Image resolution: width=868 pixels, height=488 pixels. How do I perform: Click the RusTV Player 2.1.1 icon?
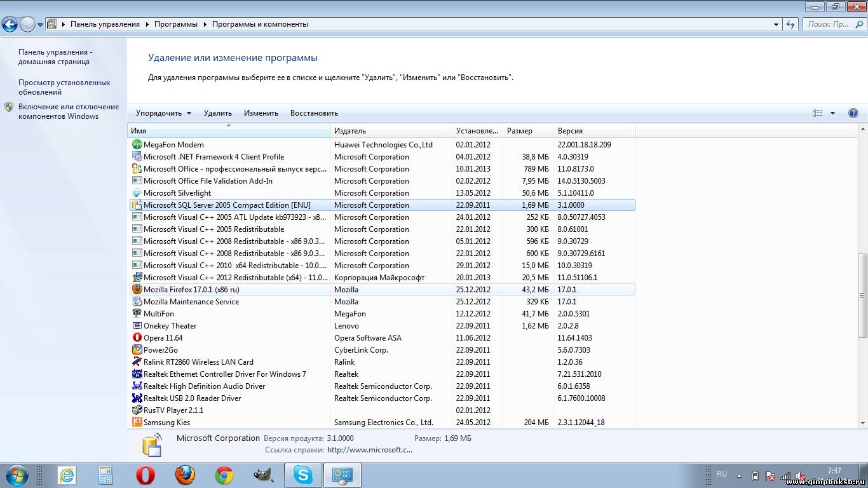137,410
